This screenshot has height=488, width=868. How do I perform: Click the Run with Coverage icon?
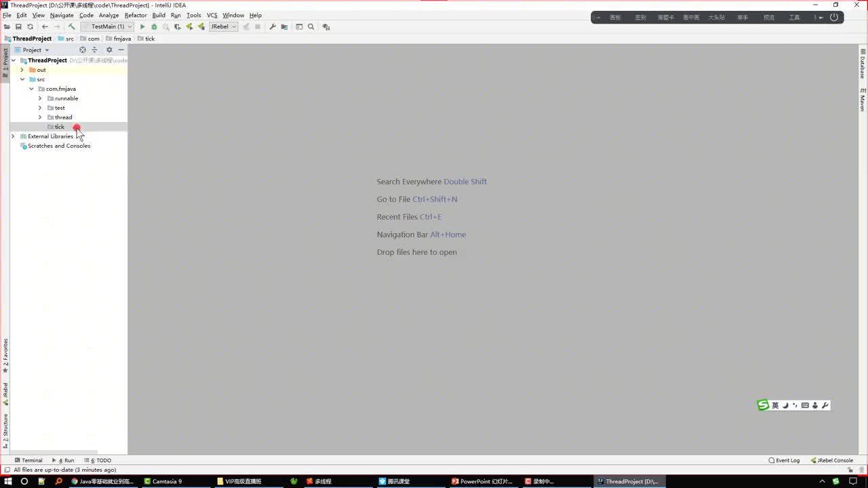[x=178, y=27]
